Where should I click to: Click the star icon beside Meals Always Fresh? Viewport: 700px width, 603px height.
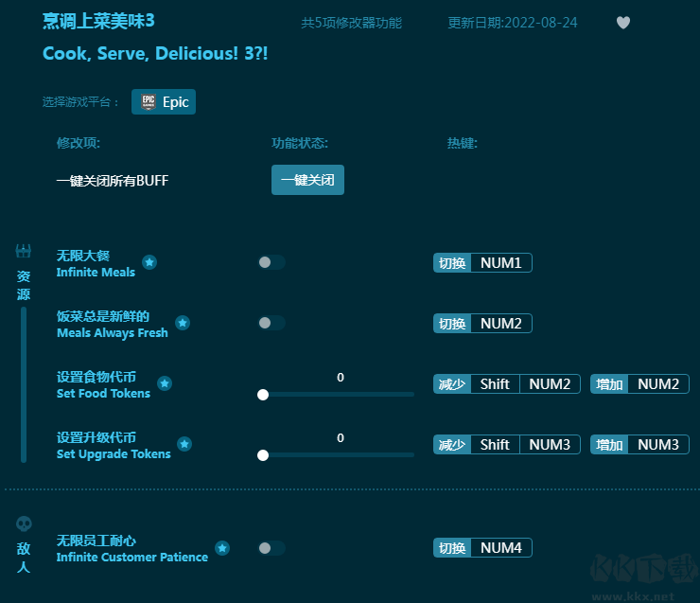coord(183,323)
